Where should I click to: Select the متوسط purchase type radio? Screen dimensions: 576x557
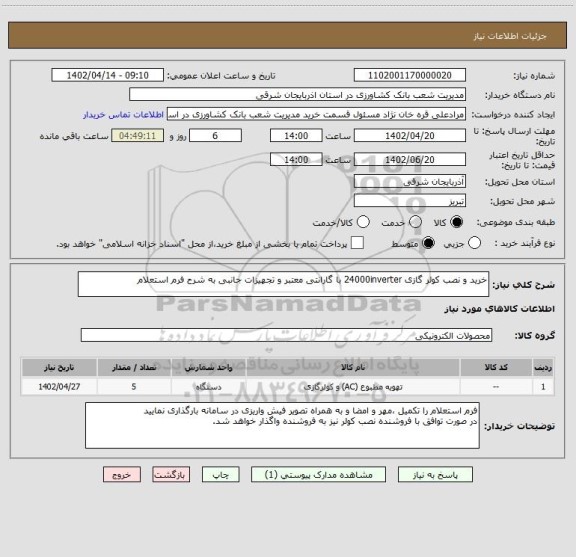click(x=428, y=243)
